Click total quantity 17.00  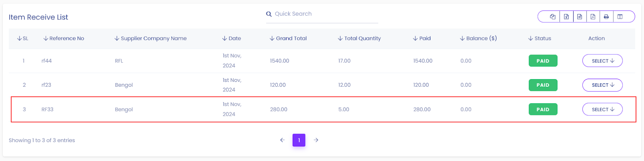coord(345,61)
